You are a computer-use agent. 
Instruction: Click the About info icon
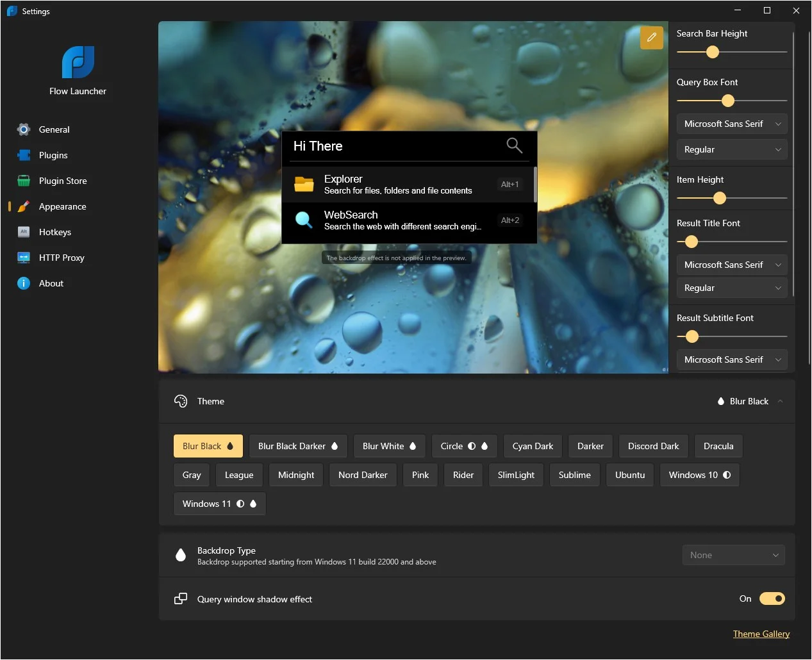24,283
